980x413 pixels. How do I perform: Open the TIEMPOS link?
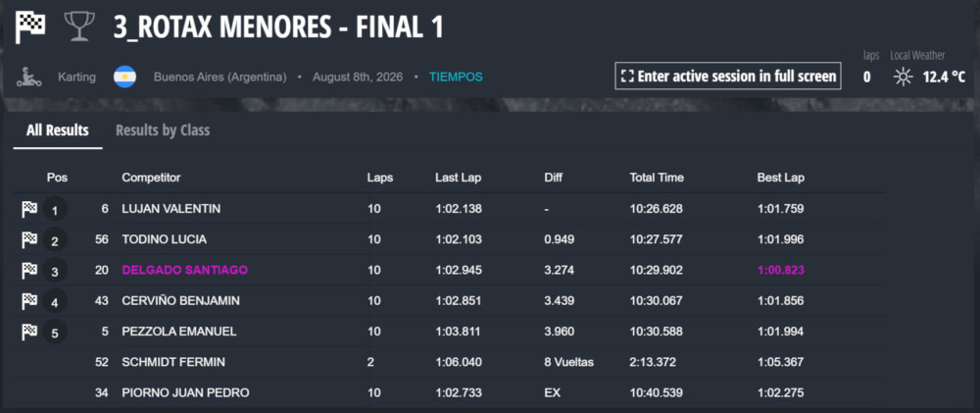tap(456, 77)
